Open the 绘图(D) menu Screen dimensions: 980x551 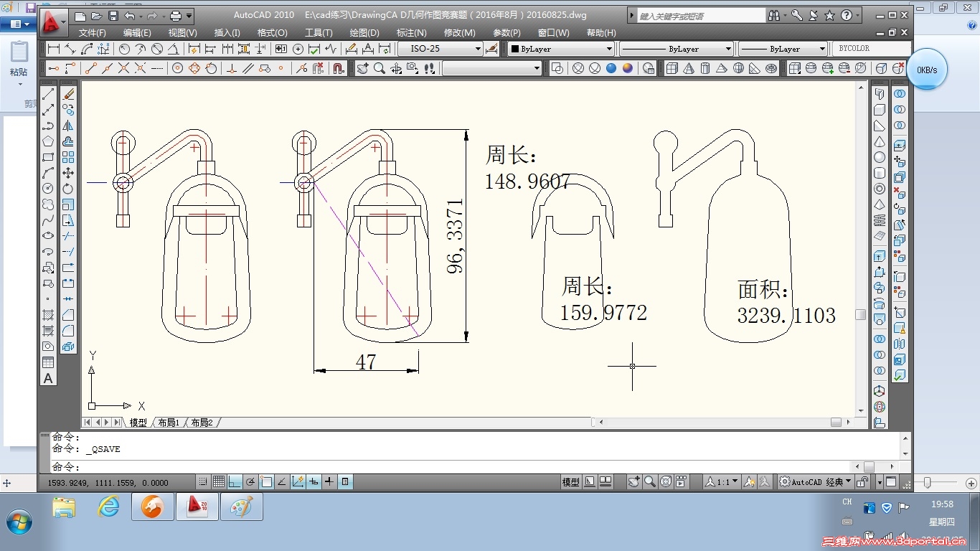(x=364, y=33)
